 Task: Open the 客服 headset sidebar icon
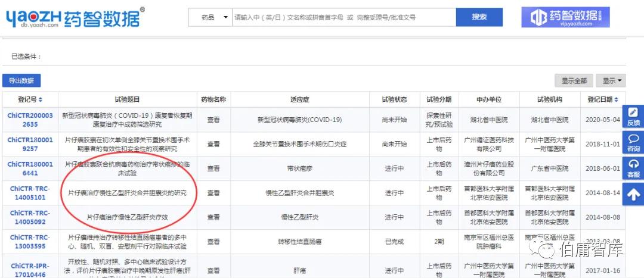pos(633,168)
